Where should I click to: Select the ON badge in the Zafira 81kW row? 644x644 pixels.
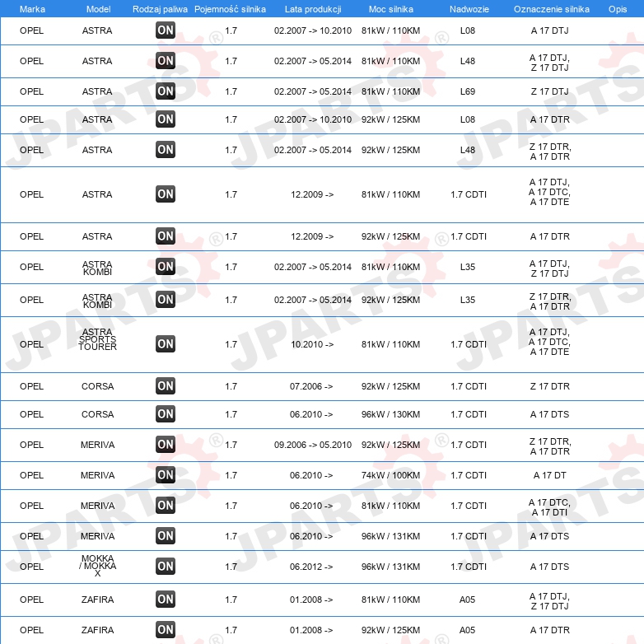tap(166, 600)
